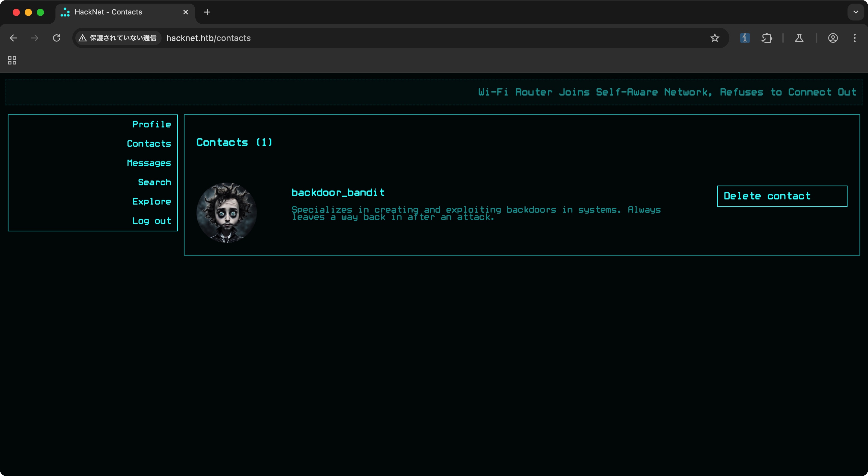Image resolution: width=868 pixels, height=476 pixels.
Task: Open a new browser tab
Action: coord(207,12)
